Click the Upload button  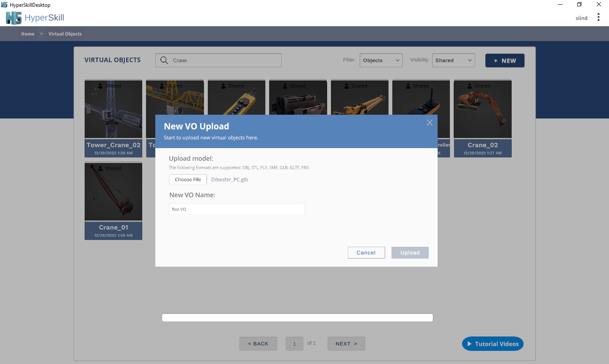click(x=410, y=253)
